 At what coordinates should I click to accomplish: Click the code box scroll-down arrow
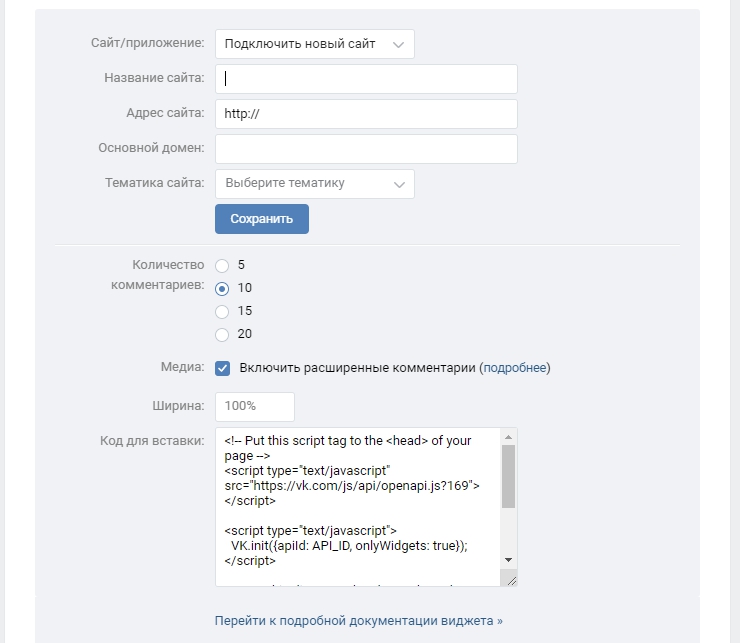(x=508, y=560)
